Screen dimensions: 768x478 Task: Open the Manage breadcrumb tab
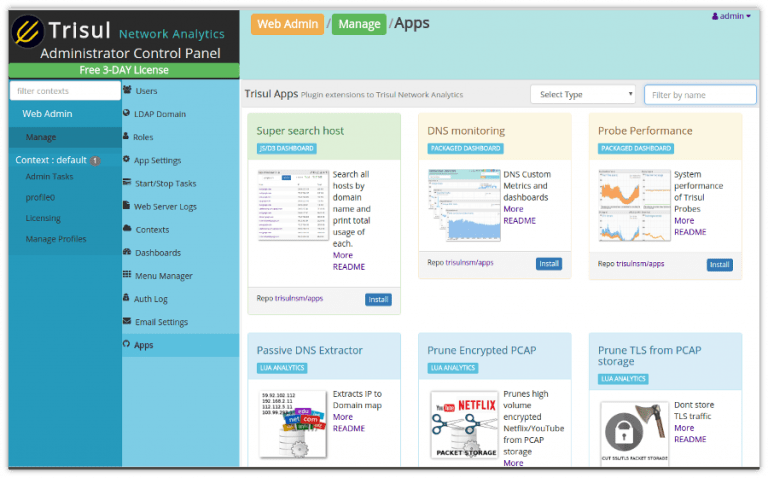pyautogui.click(x=359, y=23)
